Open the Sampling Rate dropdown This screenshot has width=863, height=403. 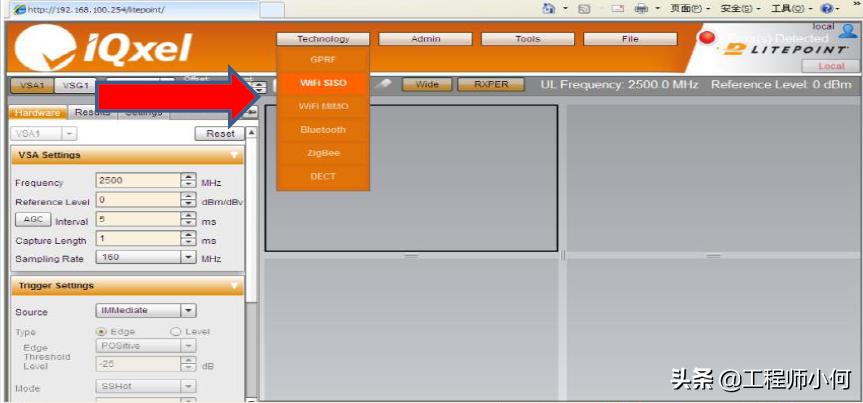[x=189, y=257]
